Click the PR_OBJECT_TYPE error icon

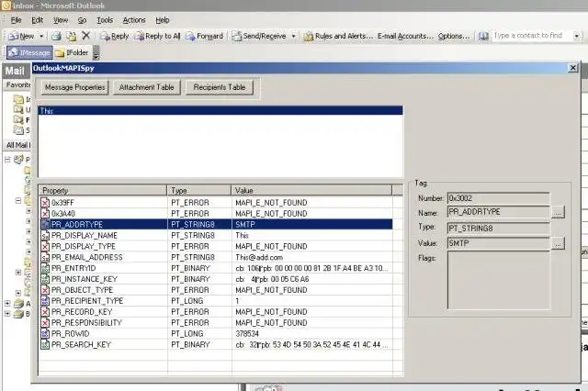pos(45,290)
